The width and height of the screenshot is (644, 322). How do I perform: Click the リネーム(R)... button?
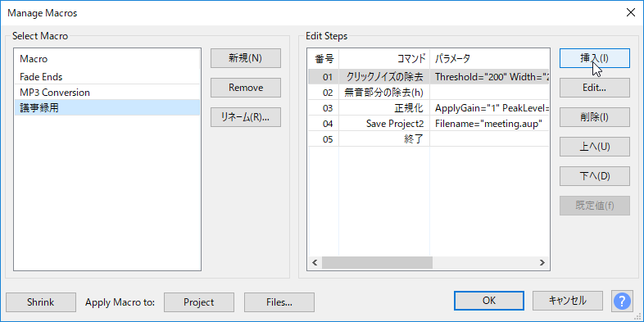pos(246,117)
